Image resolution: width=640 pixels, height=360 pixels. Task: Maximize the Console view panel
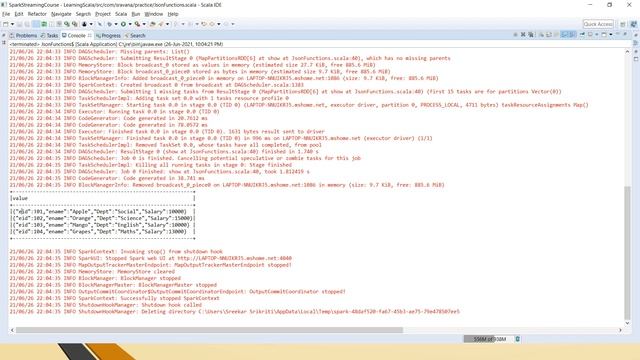tap(625, 34)
